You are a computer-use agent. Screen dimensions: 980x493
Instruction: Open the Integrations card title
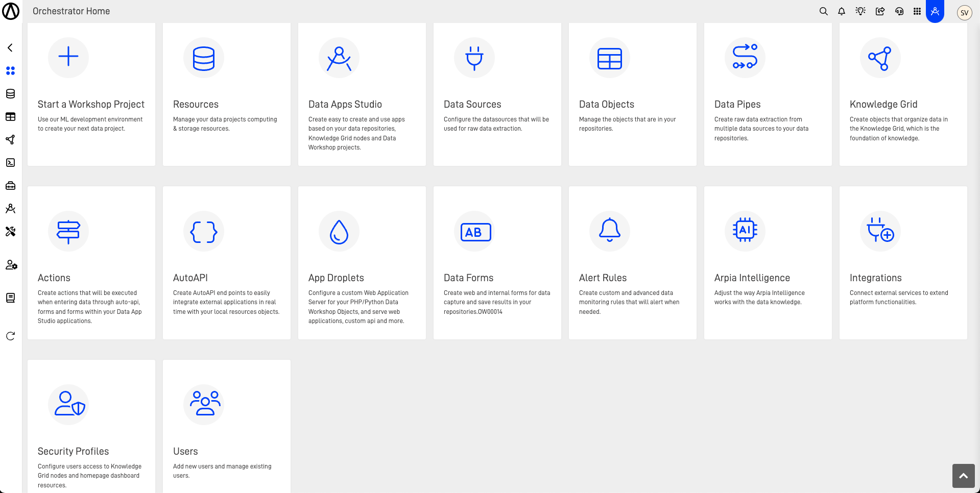pyautogui.click(x=876, y=278)
